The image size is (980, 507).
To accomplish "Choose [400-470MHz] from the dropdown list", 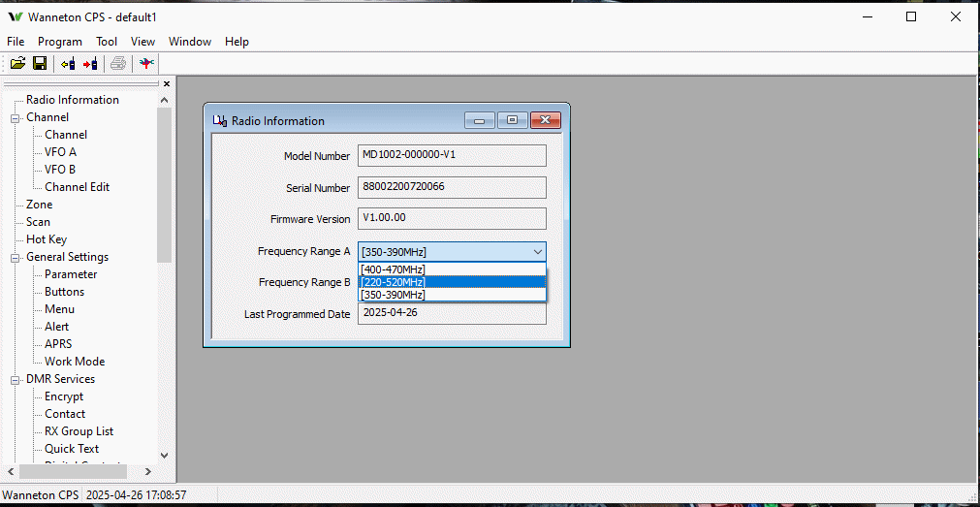I will pyautogui.click(x=452, y=269).
